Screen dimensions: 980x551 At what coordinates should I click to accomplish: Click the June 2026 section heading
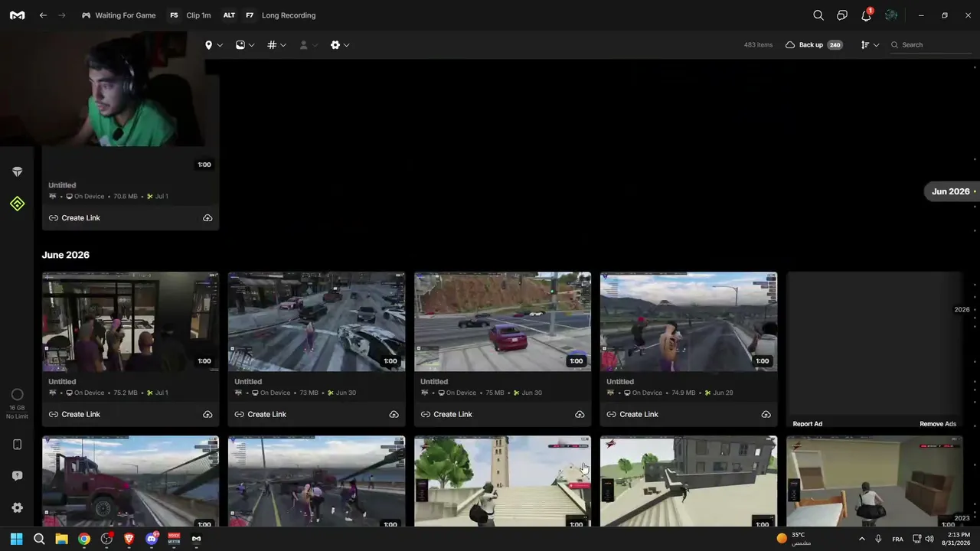tap(66, 255)
